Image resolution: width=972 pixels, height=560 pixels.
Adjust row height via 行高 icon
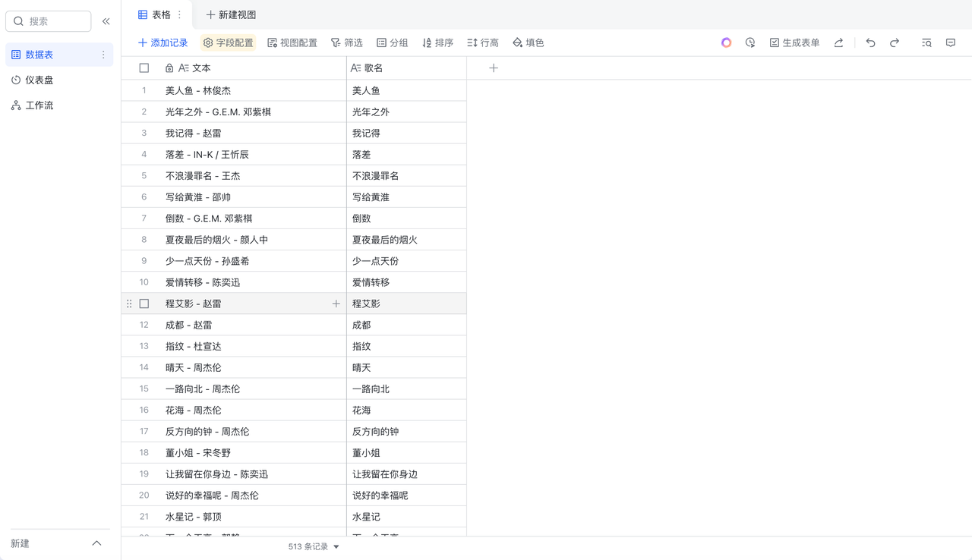click(x=483, y=42)
